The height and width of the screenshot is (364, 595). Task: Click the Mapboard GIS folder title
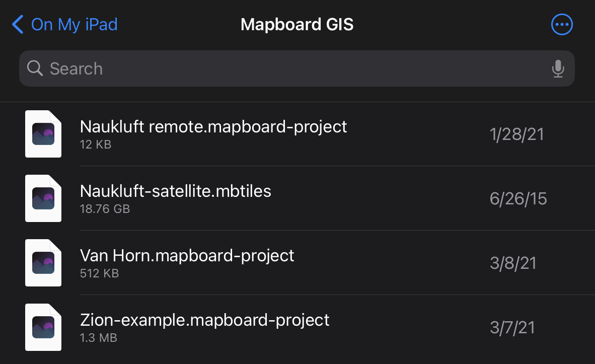pyautogui.click(x=297, y=24)
